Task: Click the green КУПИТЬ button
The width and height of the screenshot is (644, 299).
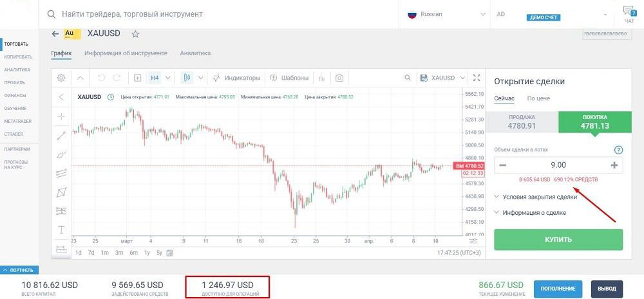Action: point(558,240)
